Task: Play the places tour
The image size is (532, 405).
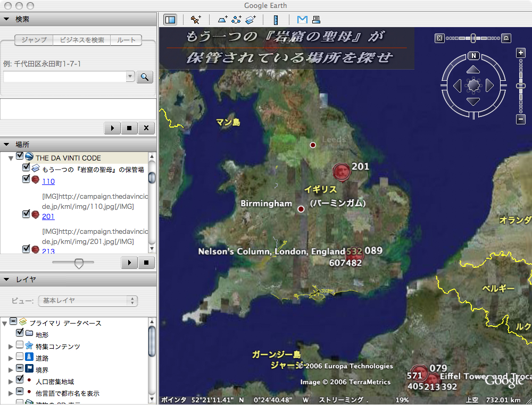Action: pyautogui.click(x=129, y=263)
